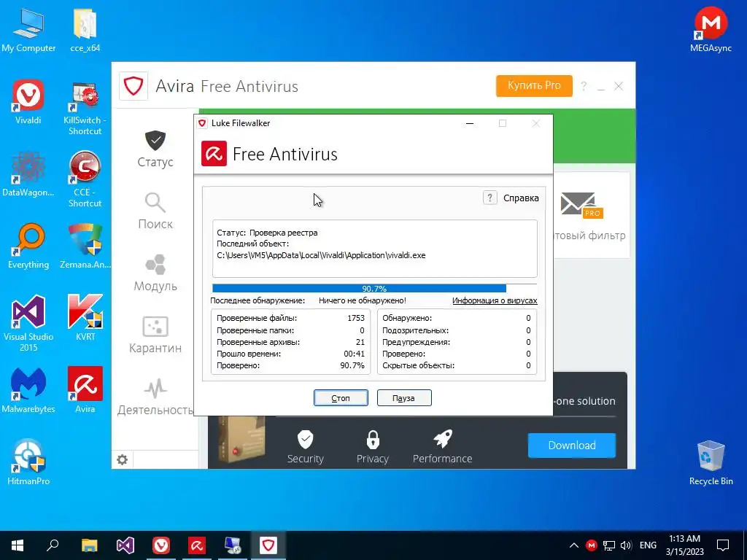This screenshot has width=747, height=560.
Task: Open the KillSwitch - Shortcut desktop icon
Action: click(85, 108)
